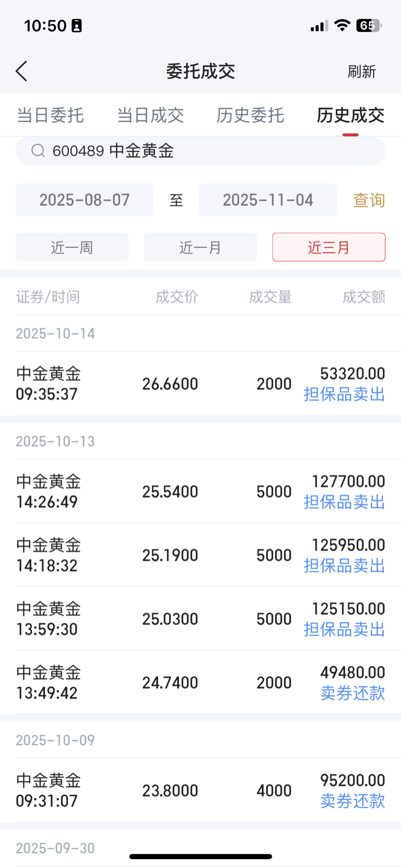Tap the search magnifier icon
This screenshot has height=868, width=401.
coord(38,151)
